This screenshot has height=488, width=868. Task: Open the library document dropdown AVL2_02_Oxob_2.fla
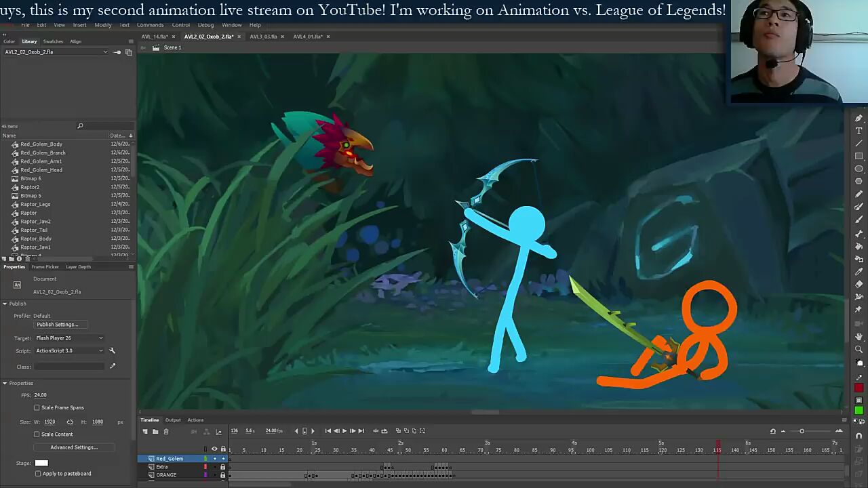[56, 52]
